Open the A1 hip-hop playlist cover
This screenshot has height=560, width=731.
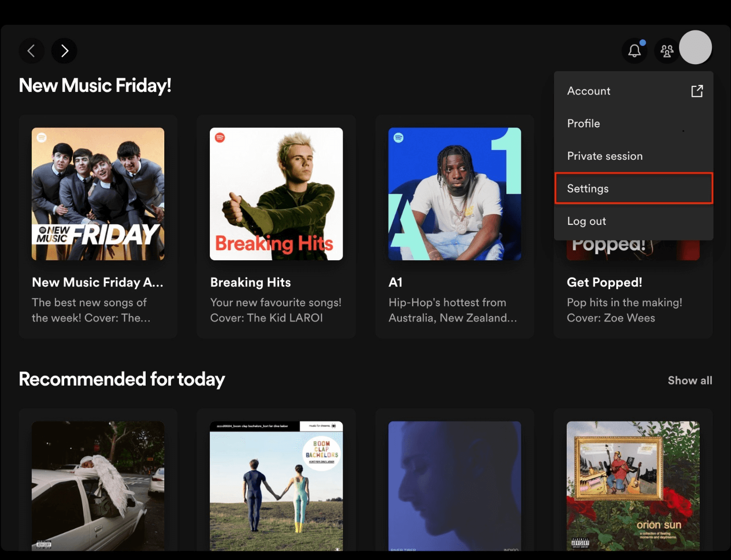point(455,194)
